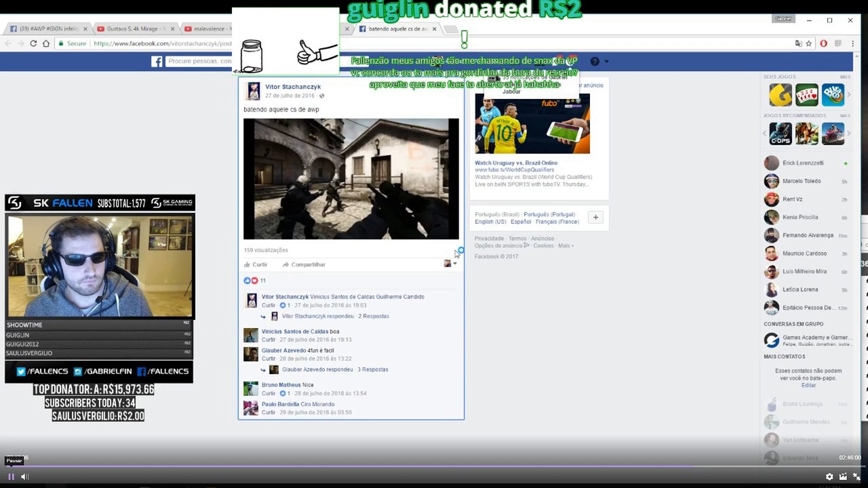Viewport: 868px width, 488px height.
Task: Expand "Vitor Stachanczyk respondeu · 2 Respostas"
Action: (336, 316)
